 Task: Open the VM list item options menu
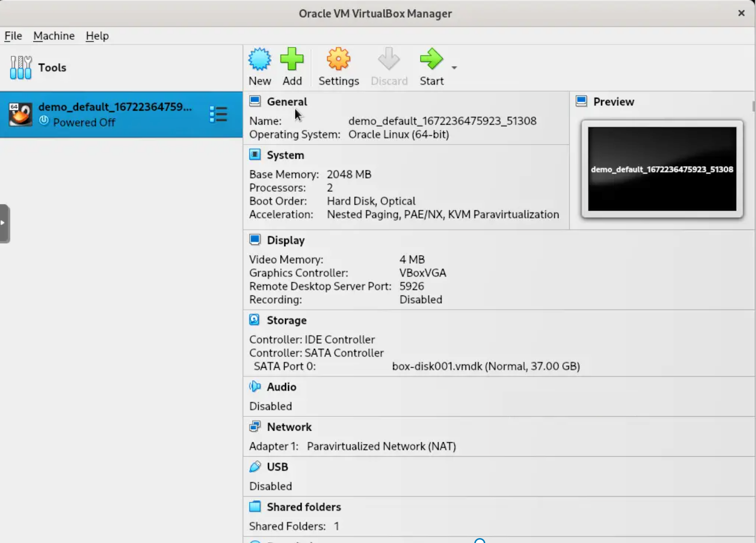click(x=218, y=114)
